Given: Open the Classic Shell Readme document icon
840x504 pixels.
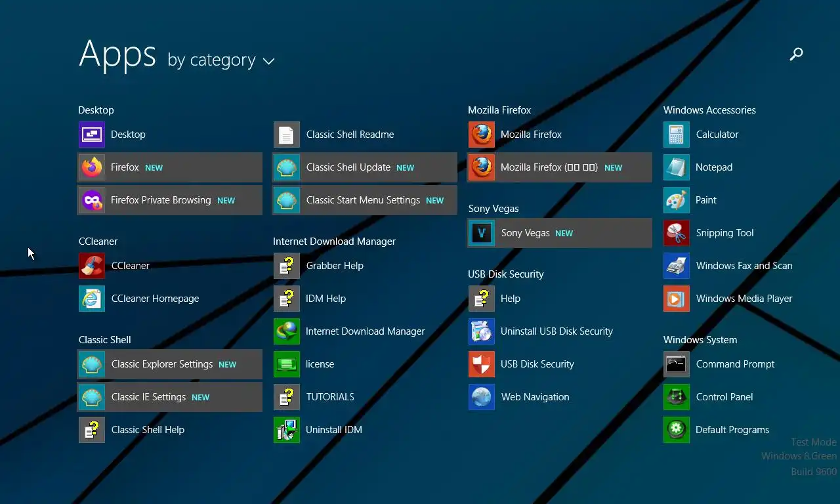Looking at the screenshot, I should 287,135.
